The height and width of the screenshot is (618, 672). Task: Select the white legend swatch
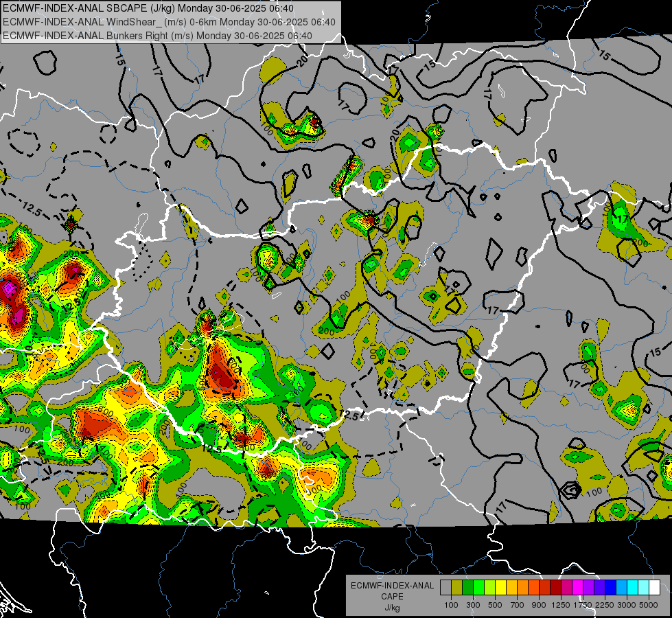tap(654, 588)
